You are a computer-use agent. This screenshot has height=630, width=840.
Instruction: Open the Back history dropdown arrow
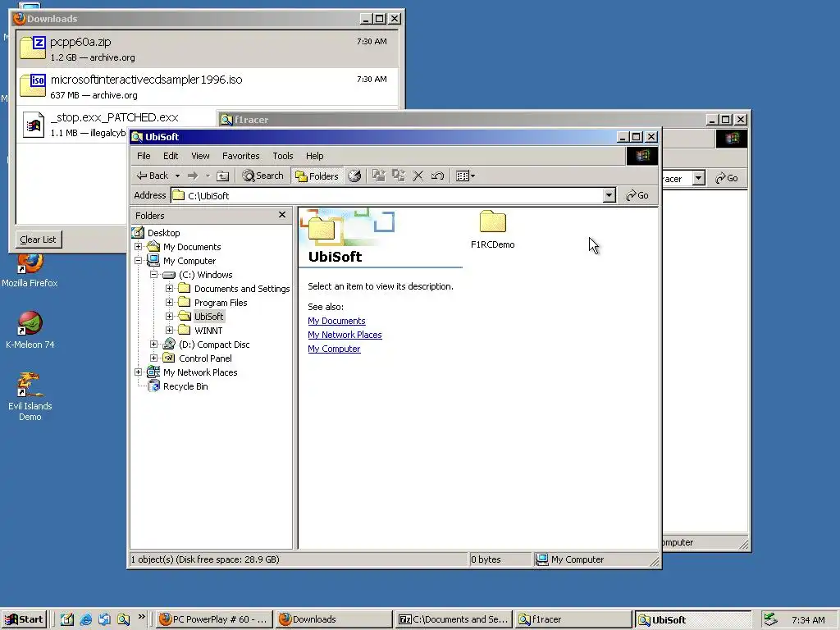pyautogui.click(x=177, y=176)
